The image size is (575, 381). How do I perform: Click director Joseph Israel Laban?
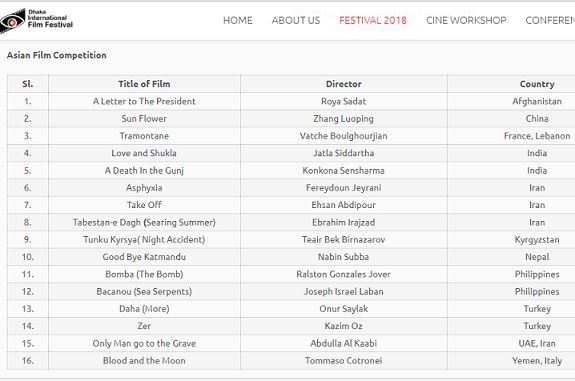[344, 292]
